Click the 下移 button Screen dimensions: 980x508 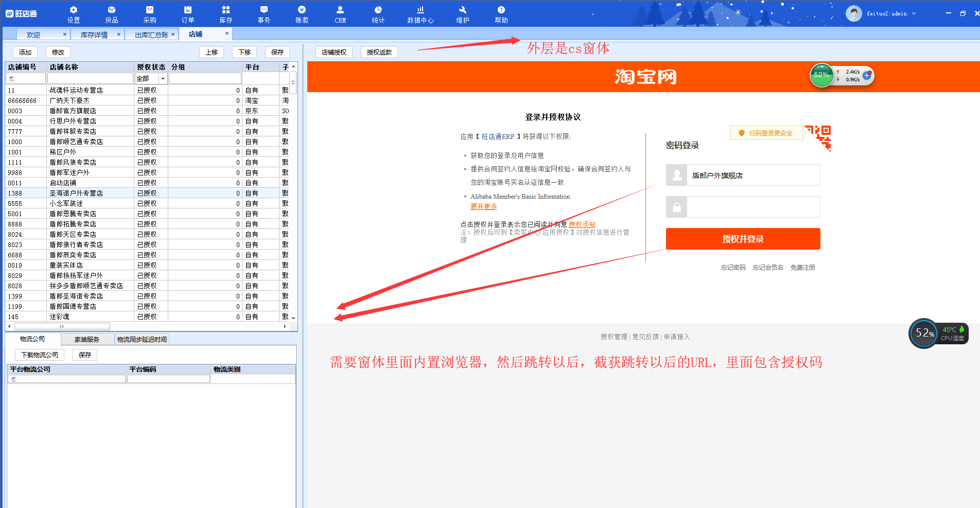[244, 52]
